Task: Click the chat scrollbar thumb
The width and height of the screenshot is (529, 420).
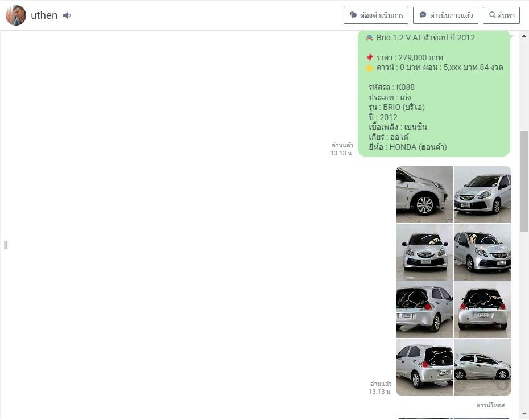Action: [x=524, y=182]
